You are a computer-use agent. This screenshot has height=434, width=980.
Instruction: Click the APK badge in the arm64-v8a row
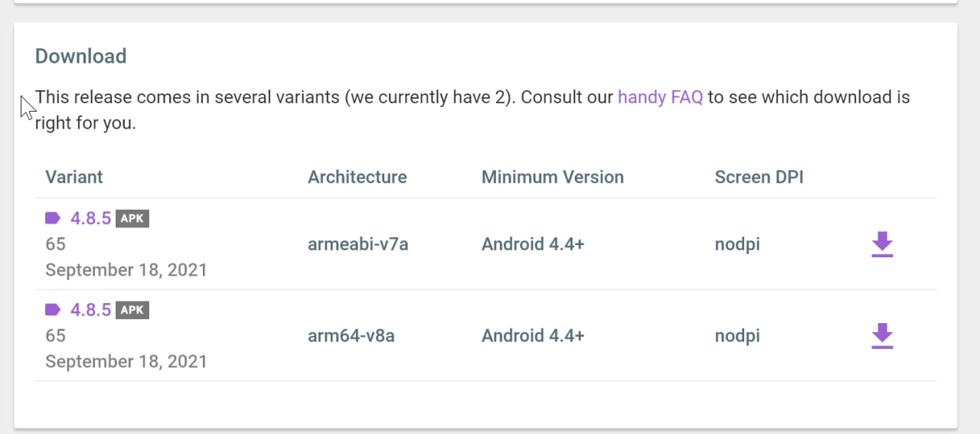tap(132, 310)
